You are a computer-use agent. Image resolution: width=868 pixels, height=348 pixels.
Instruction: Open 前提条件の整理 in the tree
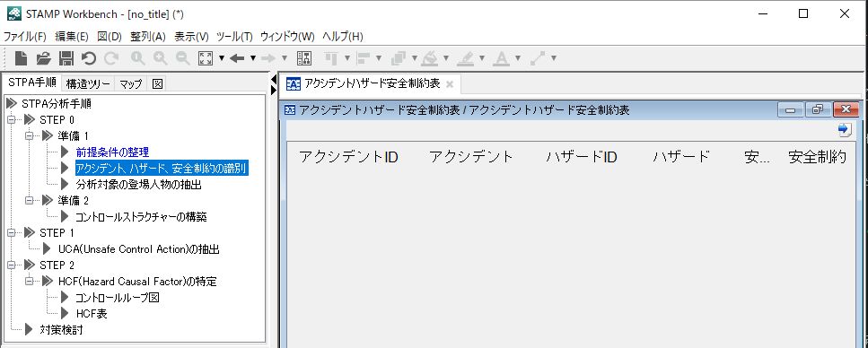112,152
